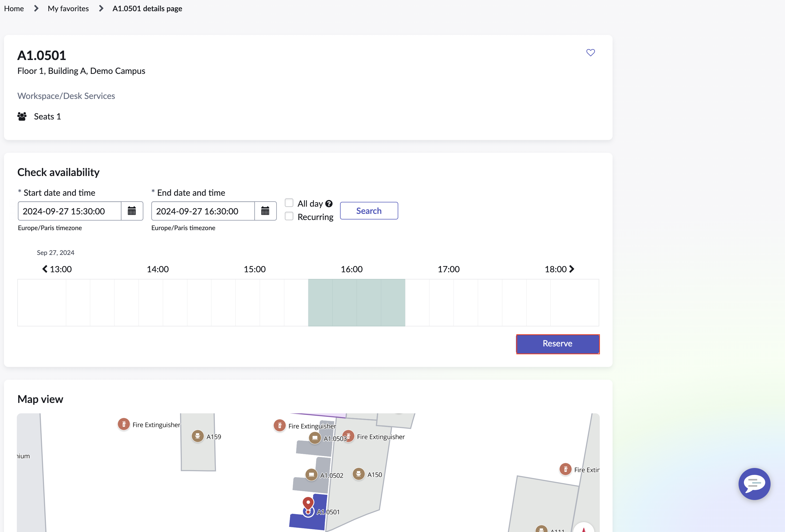Go to earlier times with the left chevron
This screenshot has height=532, width=785.
pos(45,269)
